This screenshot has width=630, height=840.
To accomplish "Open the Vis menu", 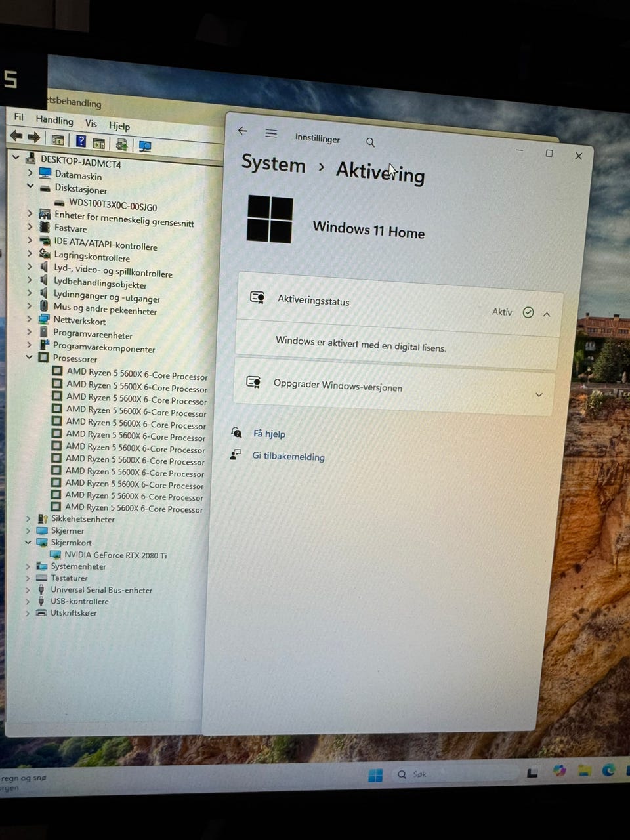I will [91, 123].
